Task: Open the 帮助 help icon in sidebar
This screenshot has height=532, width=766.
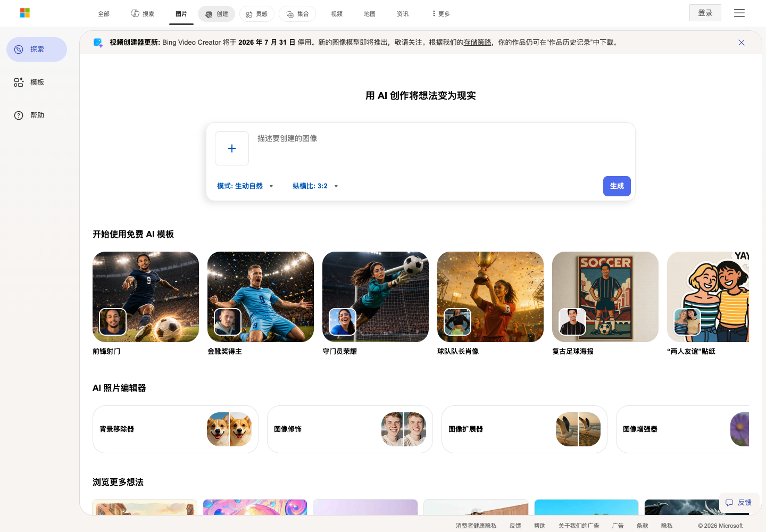Action: click(x=19, y=115)
